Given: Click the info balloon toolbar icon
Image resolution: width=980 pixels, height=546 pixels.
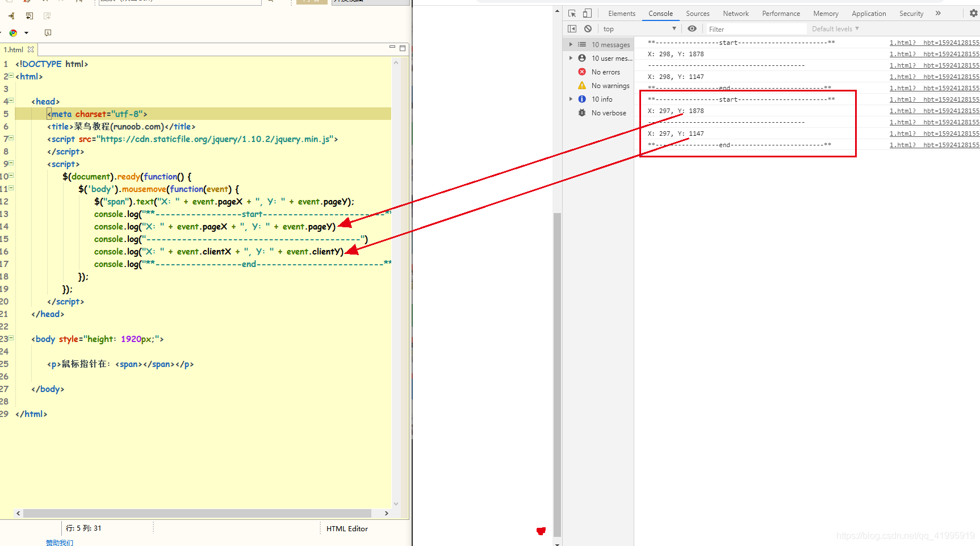Looking at the screenshot, I should pos(48,33).
